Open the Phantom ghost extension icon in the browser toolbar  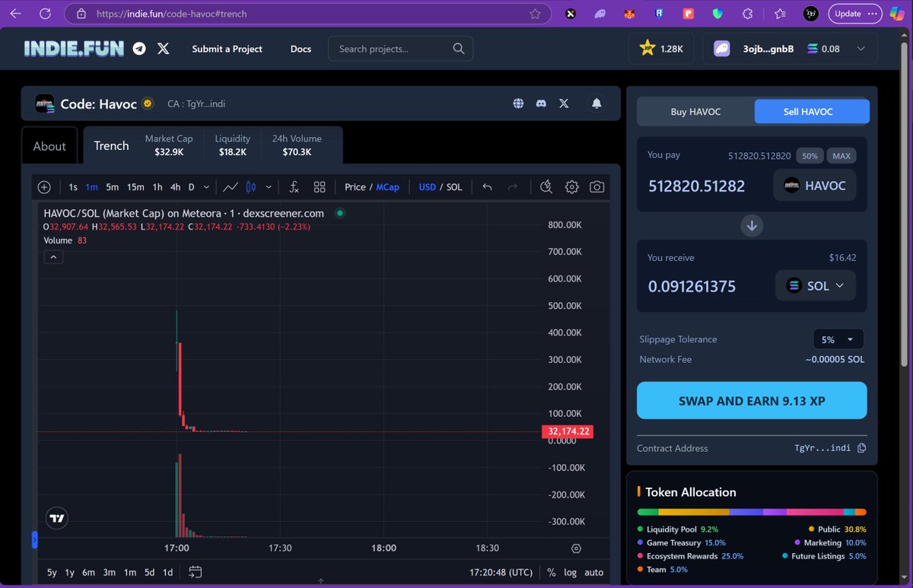coord(600,14)
